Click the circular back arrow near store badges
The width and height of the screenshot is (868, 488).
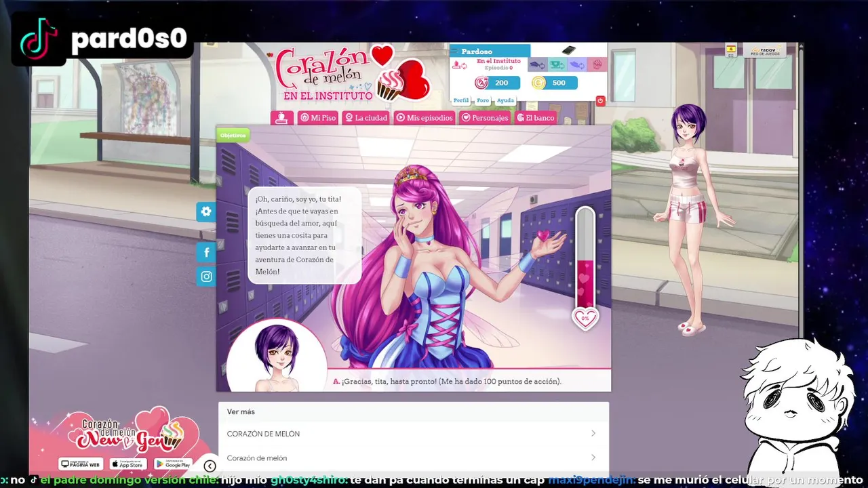(x=210, y=466)
